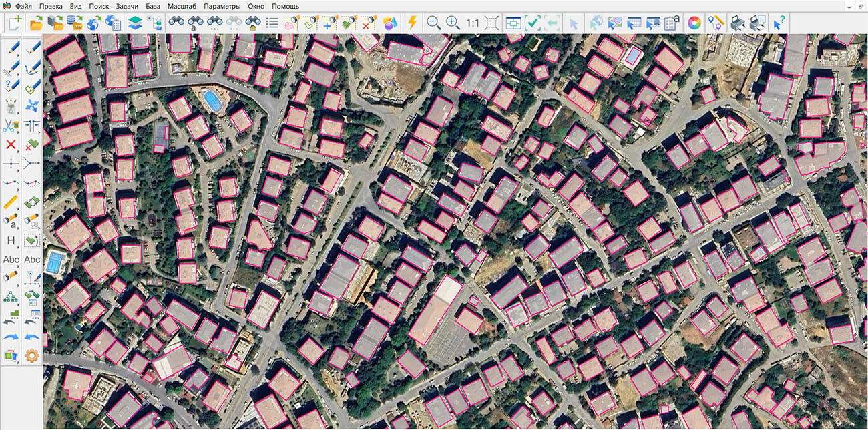Toggle the 1:1 scale button
This screenshot has height=430, width=868.
pos(473,23)
